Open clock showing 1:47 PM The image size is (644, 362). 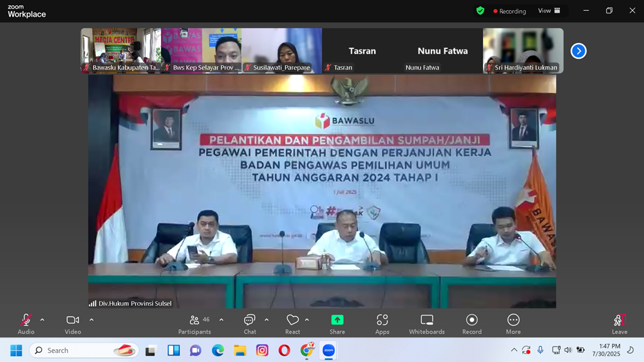pos(606,350)
